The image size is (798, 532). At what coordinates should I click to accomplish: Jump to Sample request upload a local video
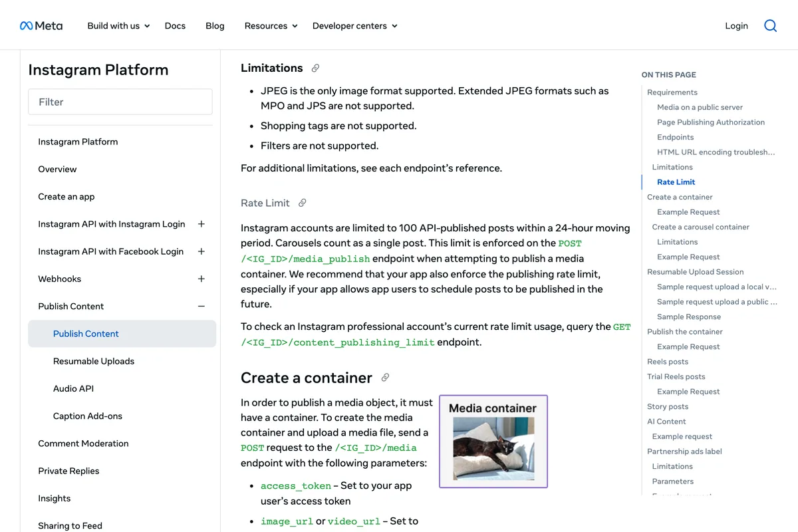point(717,287)
